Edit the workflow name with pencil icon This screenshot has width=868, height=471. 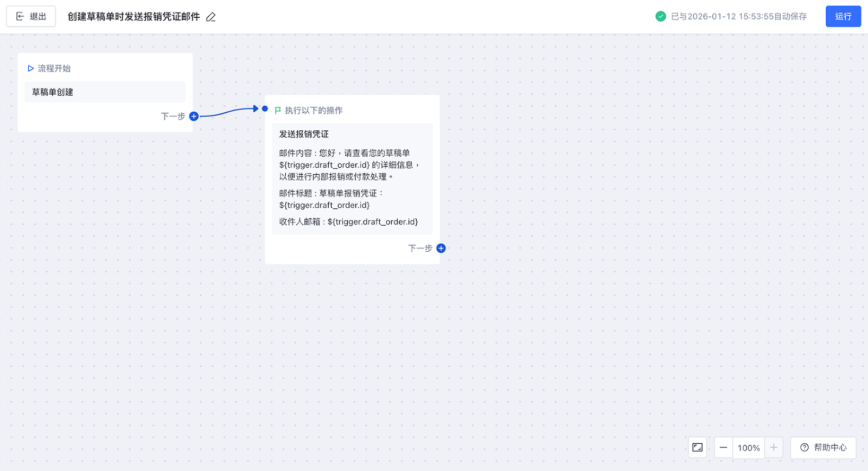211,17
